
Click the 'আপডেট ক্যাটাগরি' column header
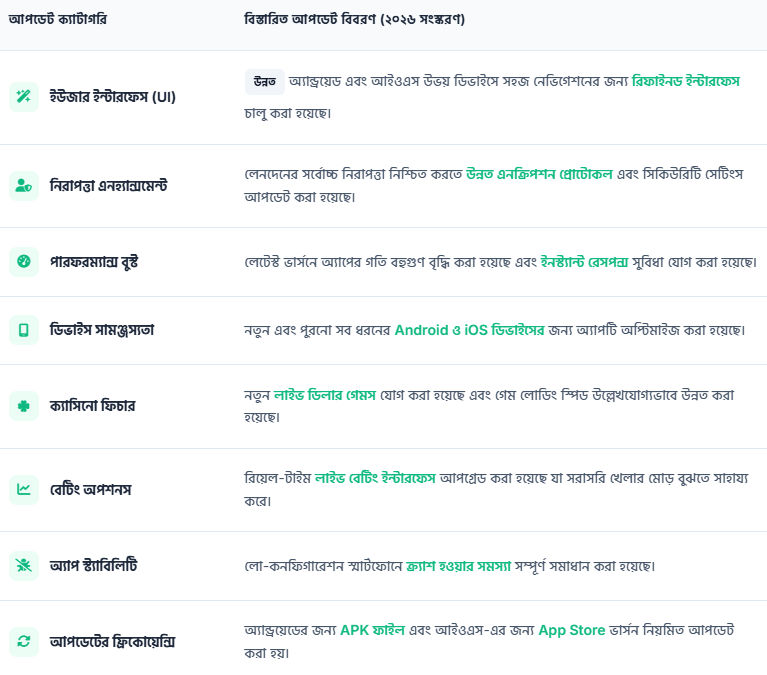click(58, 19)
